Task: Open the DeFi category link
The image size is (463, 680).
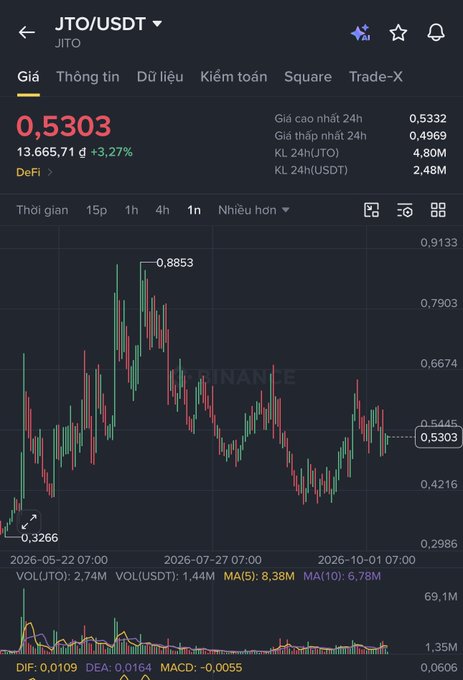Action: (x=34, y=172)
